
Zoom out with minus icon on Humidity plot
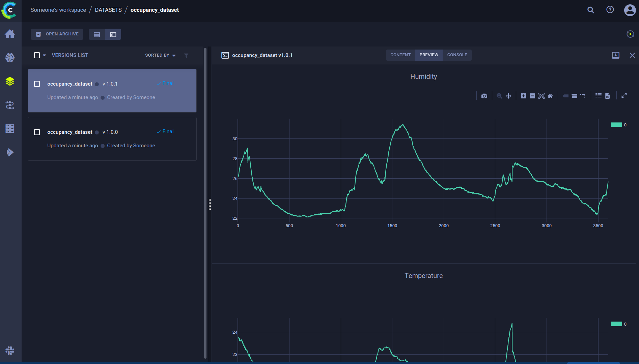click(x=532, y=96)
